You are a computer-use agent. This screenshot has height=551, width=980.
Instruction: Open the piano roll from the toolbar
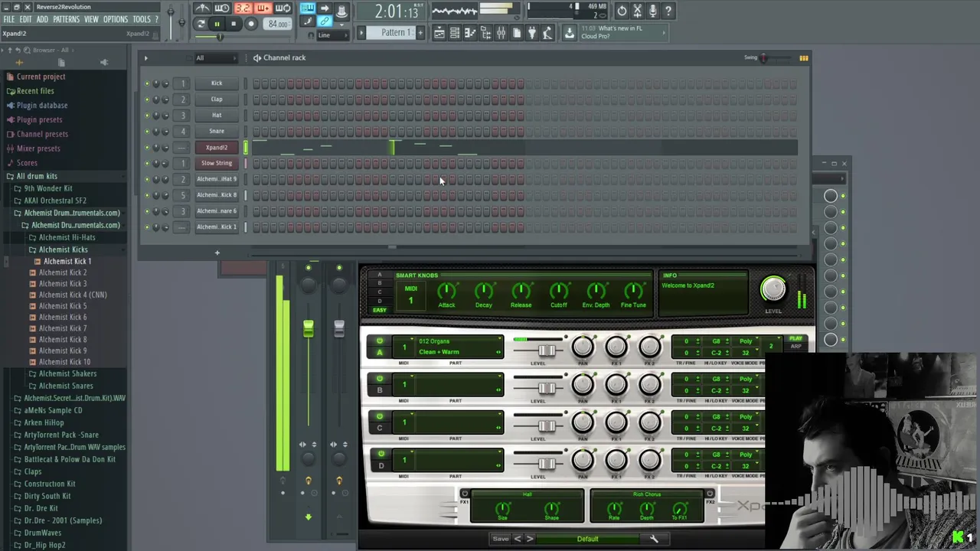click(470, 33)
